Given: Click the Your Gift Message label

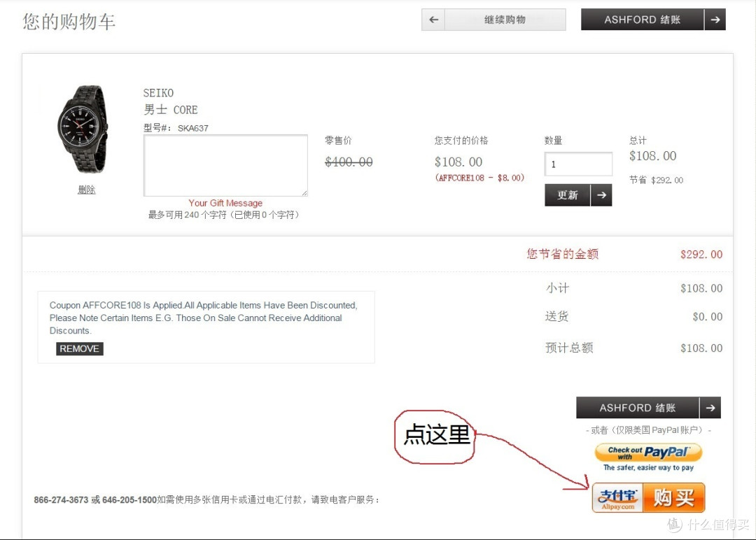Looking at the screenshot, I should (225, 203).
